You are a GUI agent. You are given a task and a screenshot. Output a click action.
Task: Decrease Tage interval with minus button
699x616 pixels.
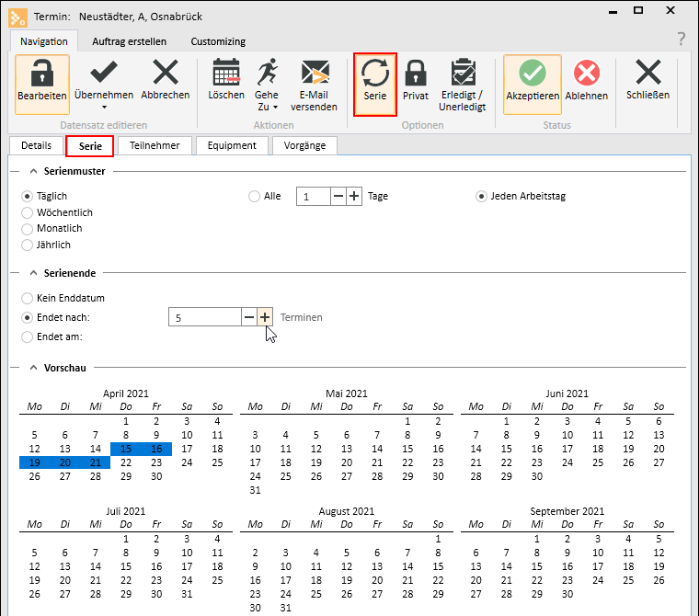(338, 197)
